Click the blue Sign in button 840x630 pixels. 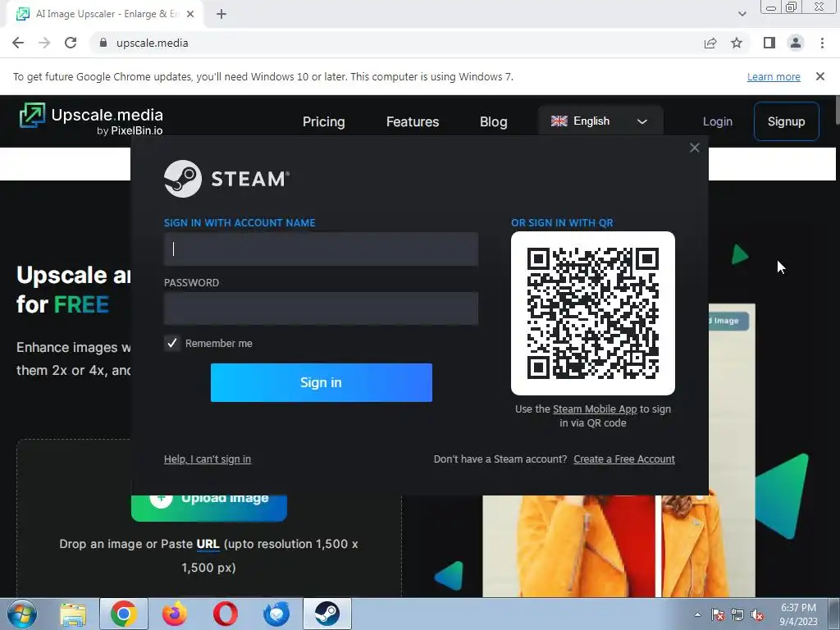(322, 382)
